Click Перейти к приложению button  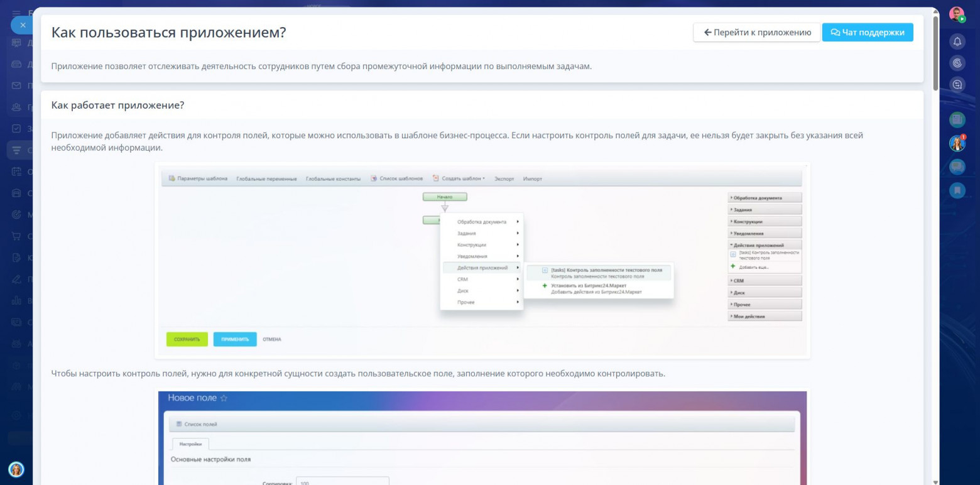point(757,32)
